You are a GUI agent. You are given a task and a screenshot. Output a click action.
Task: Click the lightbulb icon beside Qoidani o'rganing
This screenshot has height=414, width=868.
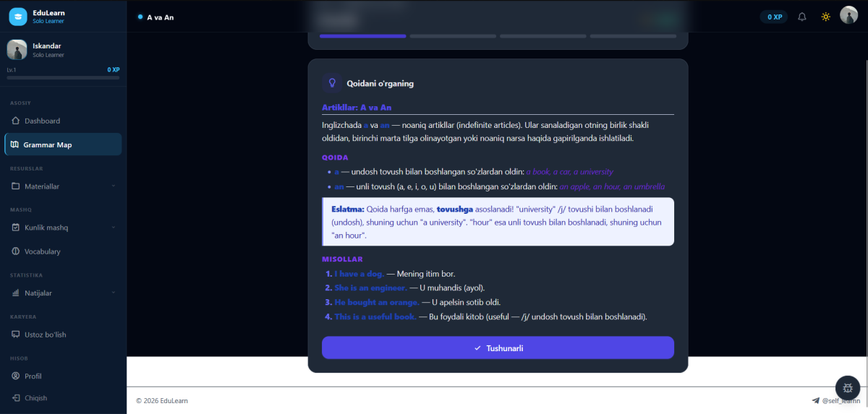point(332,83)
